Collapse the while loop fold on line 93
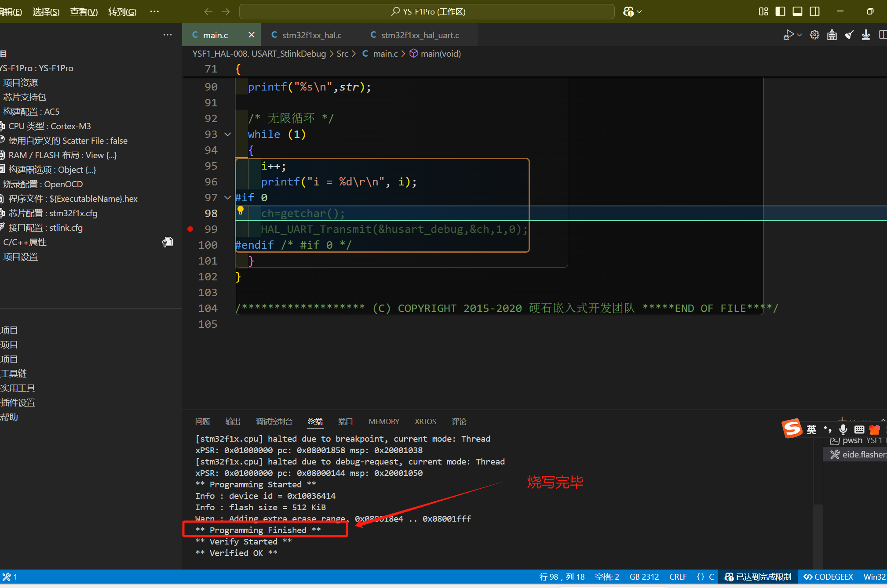Image resolution: width=887 pixels, height=588 pixels. coord(228,134)
